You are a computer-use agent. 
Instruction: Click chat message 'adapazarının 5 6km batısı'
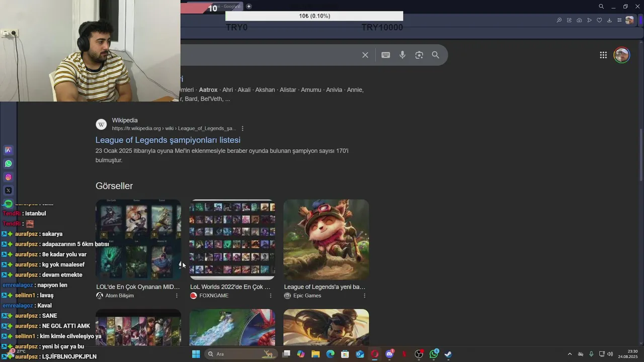[x=75, y=244]
